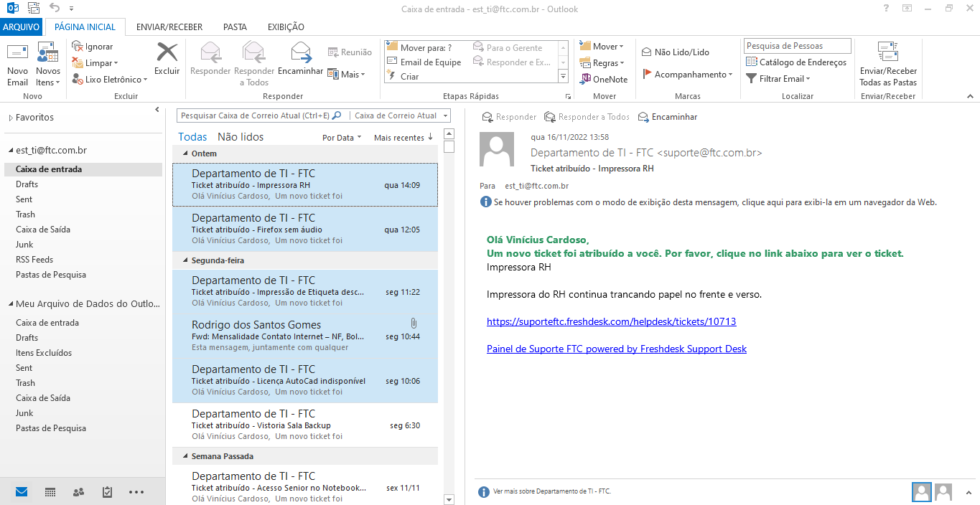Open Painel de Suporte FTC link
Viewport: 980px width, 505px height.
point(617,349)
